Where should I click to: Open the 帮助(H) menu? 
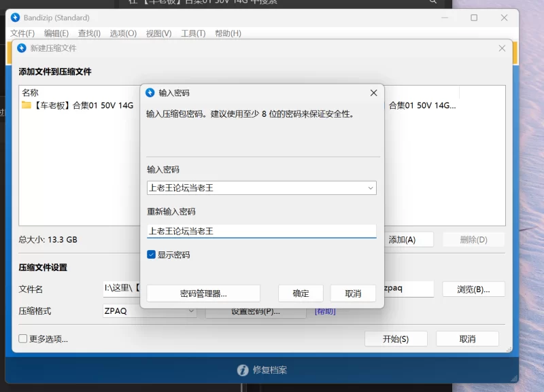[228, 33]
